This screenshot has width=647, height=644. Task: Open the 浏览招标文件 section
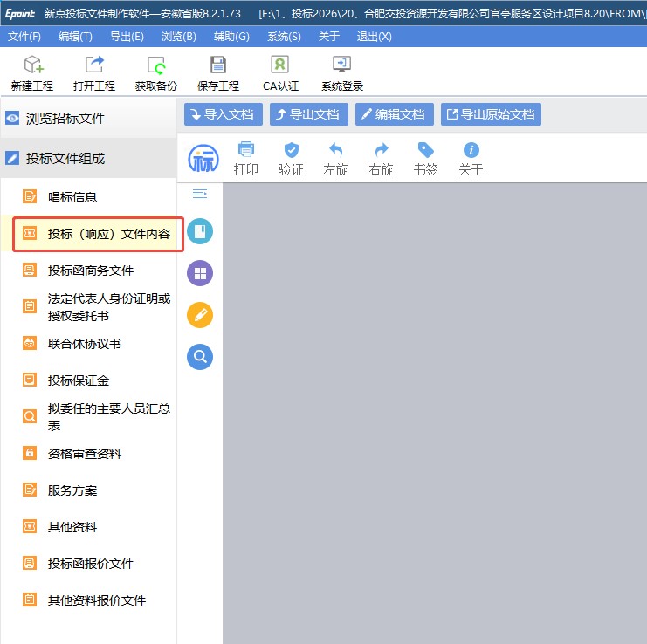pos(89,119)
